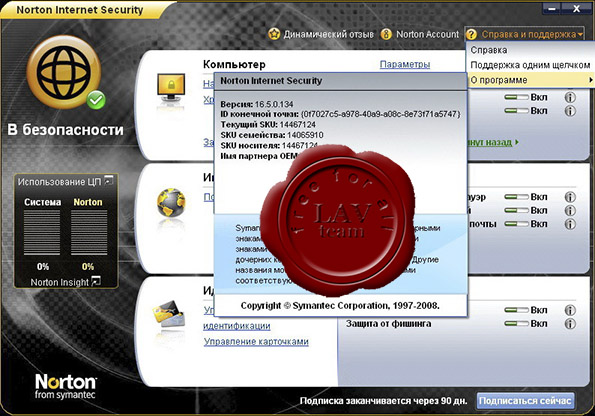Screen dimensions: 595x416
Task: Click the Система CPU usage bar
Action: tap(42, 232)
